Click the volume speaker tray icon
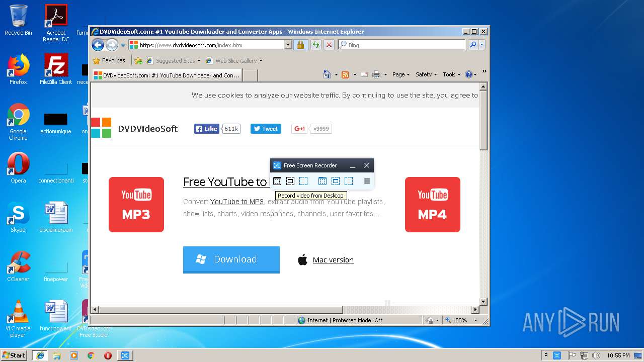644x362 pixels. click(x=596, y=355)
